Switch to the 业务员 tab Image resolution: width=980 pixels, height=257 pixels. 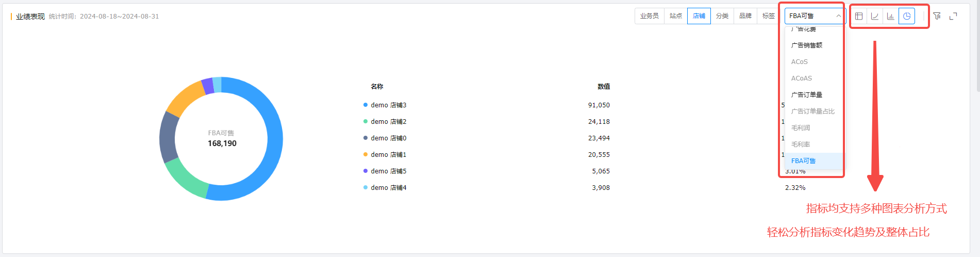[x=649, y=16]
